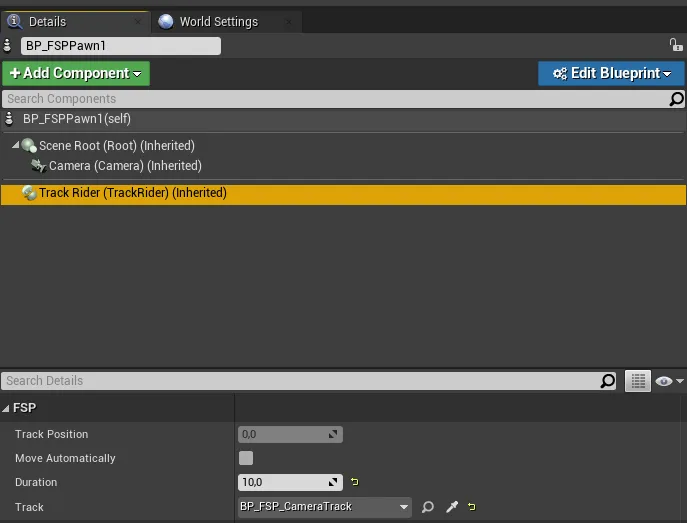Image resolution: width=687 pixels, height=523 pixels.
Task: Open the eye view options dropdown
Action: point(668,381)
